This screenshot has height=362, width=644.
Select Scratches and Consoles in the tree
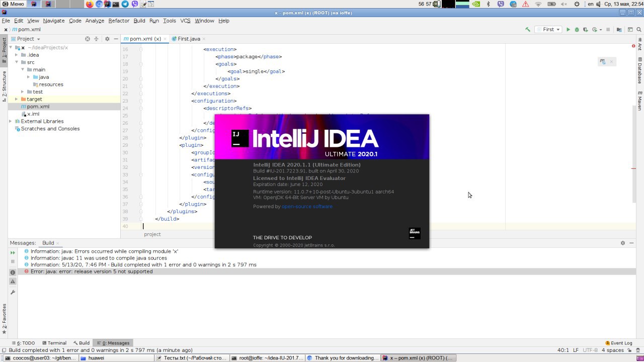pos(50,129)
